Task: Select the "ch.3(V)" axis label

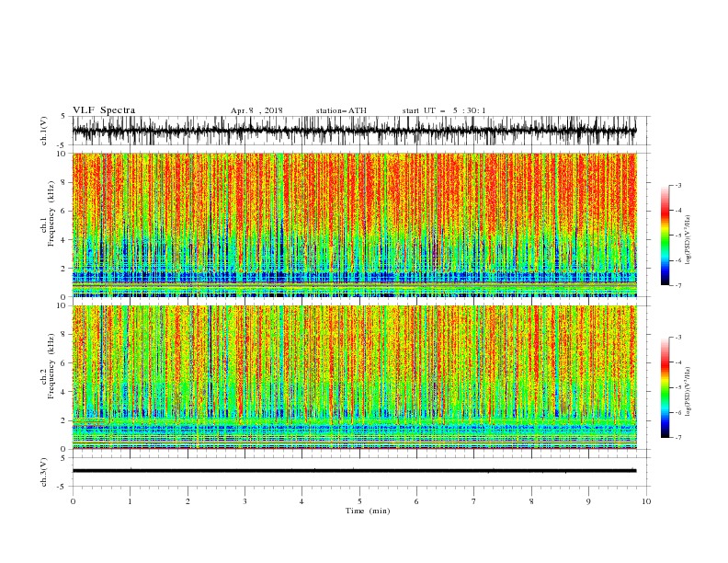Action: point(44,472)
